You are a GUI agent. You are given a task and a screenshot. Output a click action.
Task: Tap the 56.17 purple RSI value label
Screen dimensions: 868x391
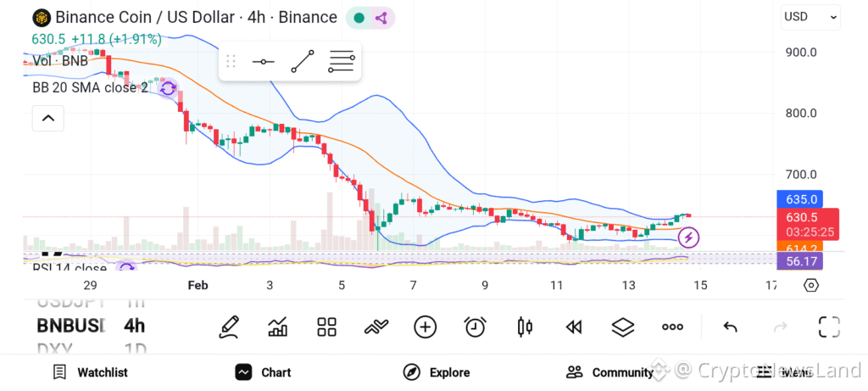(x=800, y=260)
